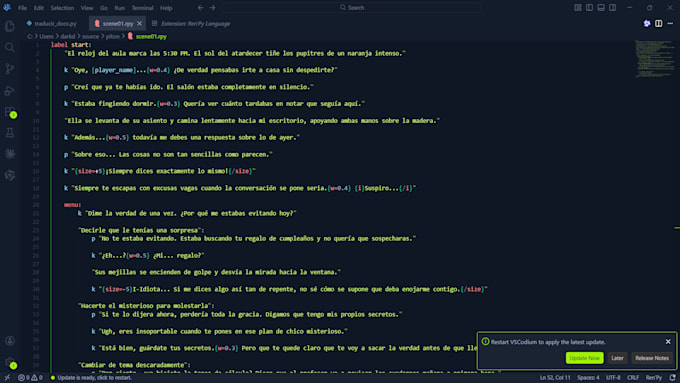Click the VSCodium logo in title bar
The height and width of the screenshot is (383, 680).
(7, 7)
